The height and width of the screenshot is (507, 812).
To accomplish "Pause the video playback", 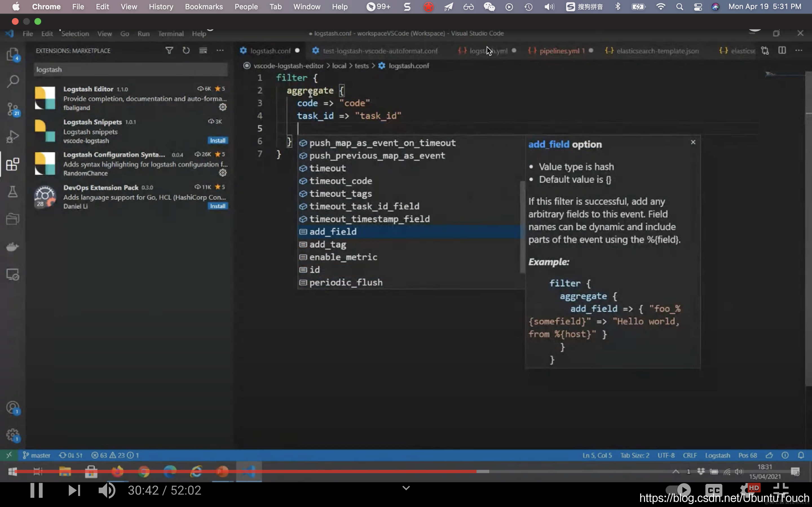I will (x=36, y=490).
